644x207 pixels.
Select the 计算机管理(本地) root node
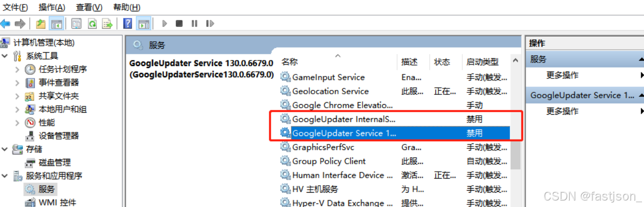44,43
